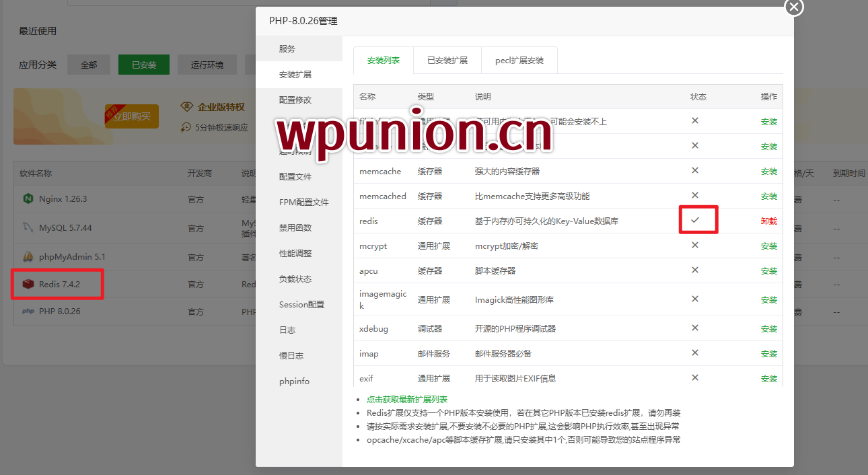This screenshot has width=868, height=475.
Task: Click the 名称 column header
Action: [367, 97]
